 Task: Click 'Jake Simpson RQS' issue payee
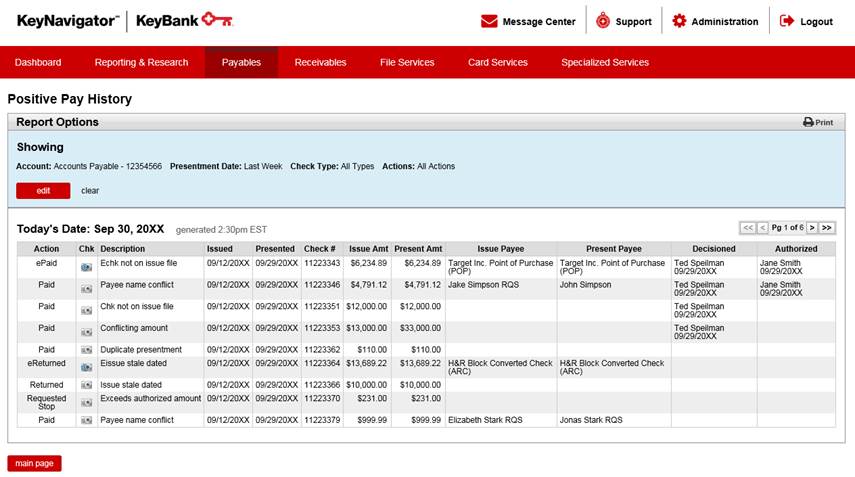pos(484,285)
